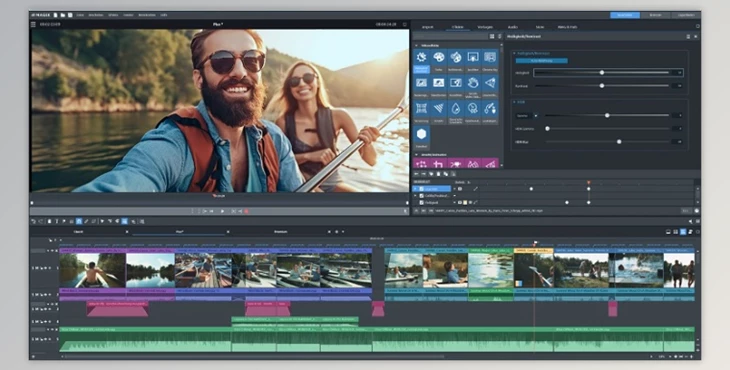730x370 pixels.
Task: Click the delete trash icon in timeline toolbar
Action: pos(49,222)
